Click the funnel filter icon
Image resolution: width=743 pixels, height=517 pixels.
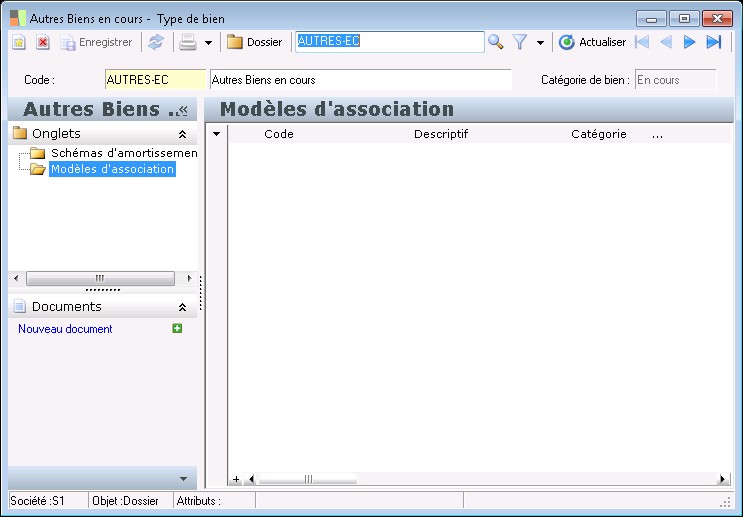pos(520,42)
